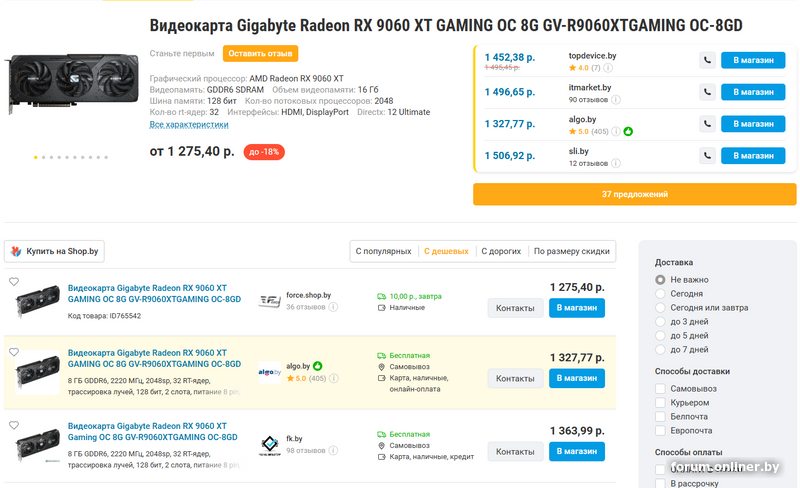Select 'Сегодня' delivery radio
The image size is (800, 488).
[x=660, y=294]
